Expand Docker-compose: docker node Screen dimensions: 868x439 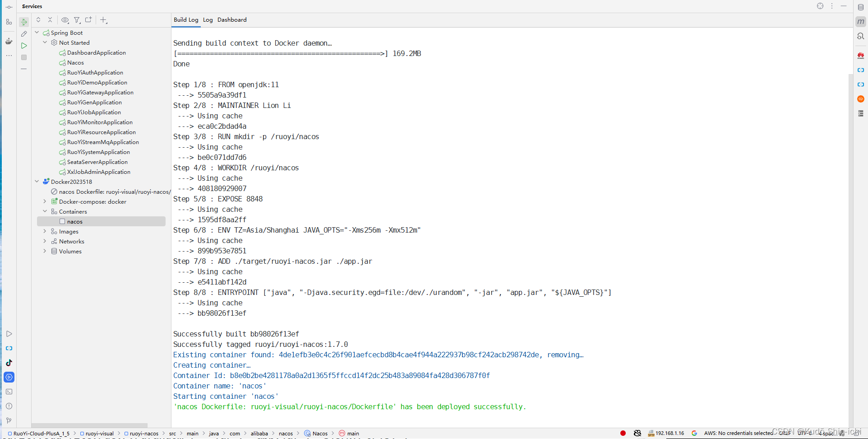click(x=45, y=201)
